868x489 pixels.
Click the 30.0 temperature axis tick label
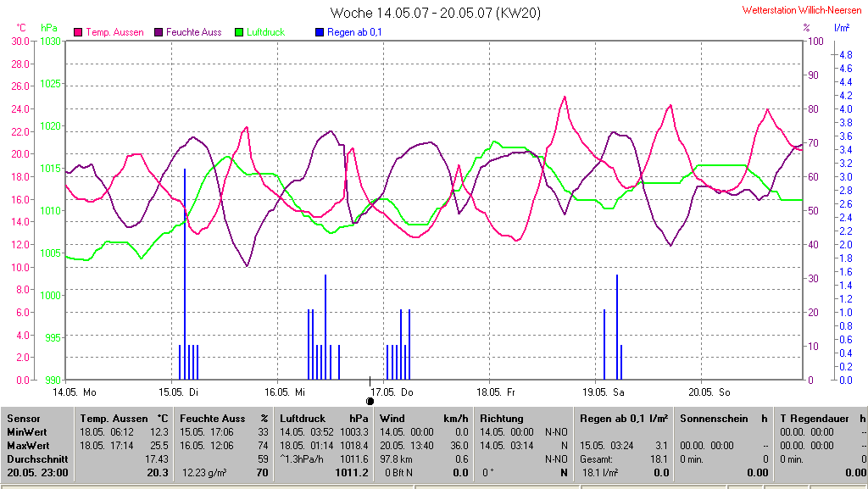[x=20, y=42]
